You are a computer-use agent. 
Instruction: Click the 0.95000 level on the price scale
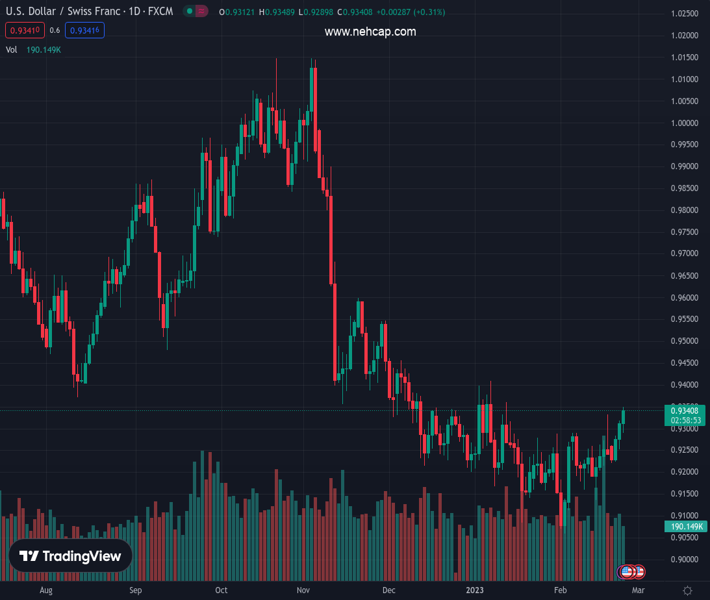click(685, 341)
